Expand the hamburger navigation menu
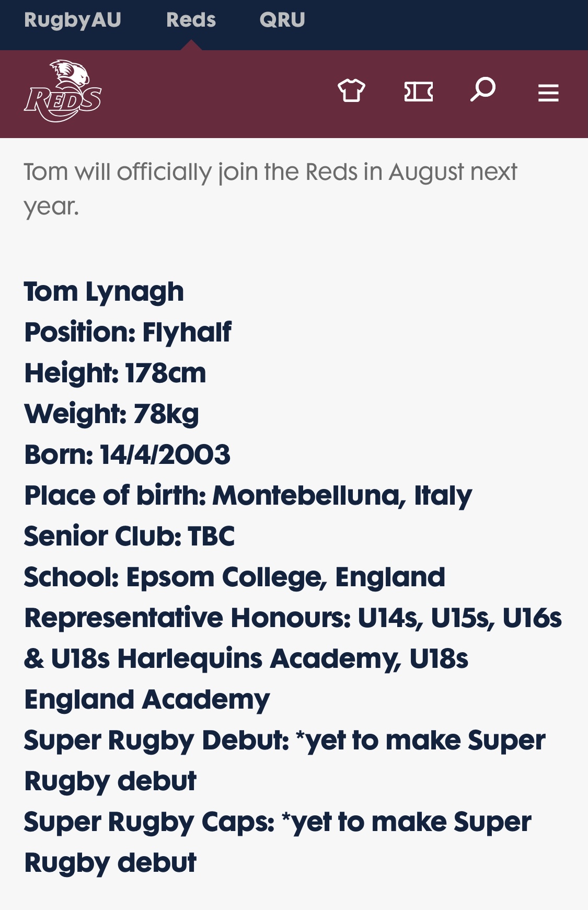588x910 pixels. pos(548,93)
